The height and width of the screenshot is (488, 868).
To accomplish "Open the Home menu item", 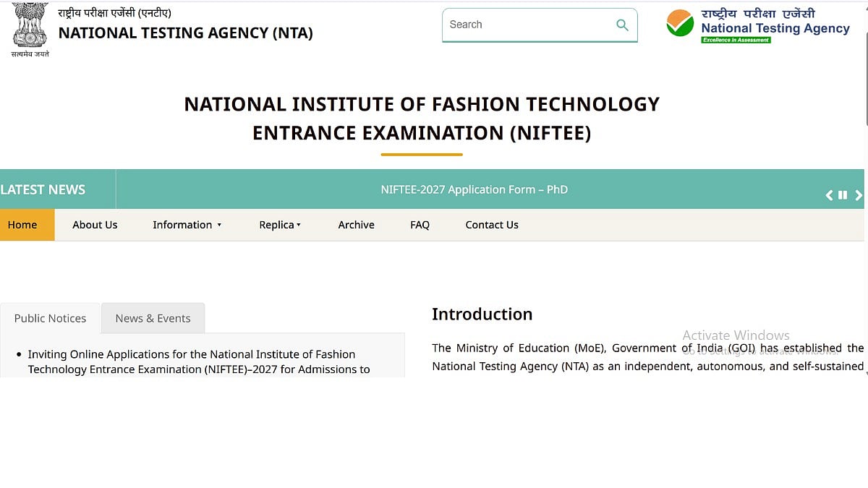I will coord(27,225).
